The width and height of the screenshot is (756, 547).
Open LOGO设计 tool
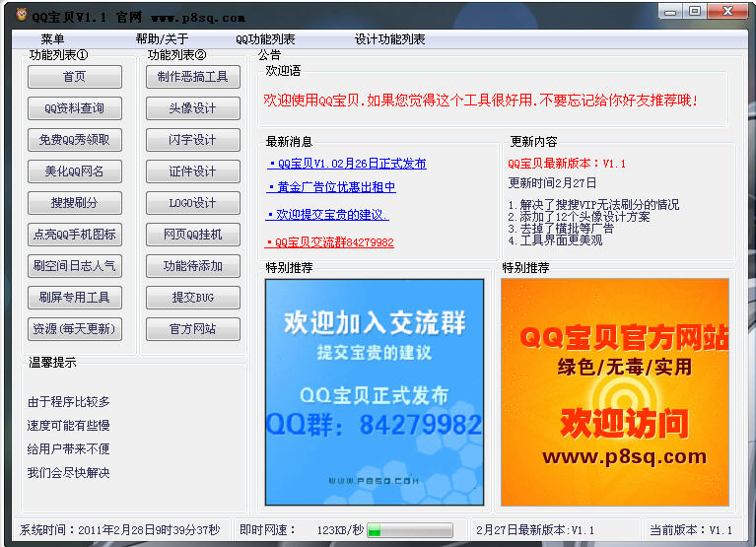click(x=193, y=203)
